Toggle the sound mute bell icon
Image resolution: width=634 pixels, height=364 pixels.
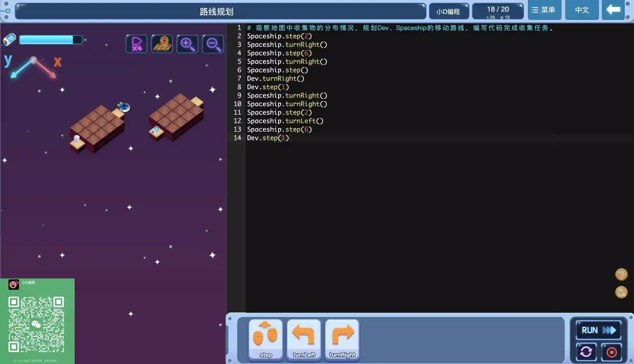(621, 292)
